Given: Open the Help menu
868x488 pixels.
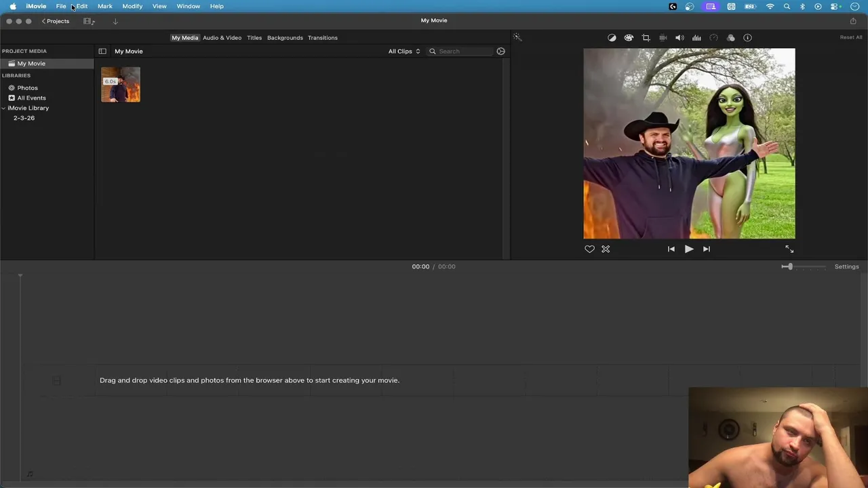Looking at the screenshot, I should [217, 6].
